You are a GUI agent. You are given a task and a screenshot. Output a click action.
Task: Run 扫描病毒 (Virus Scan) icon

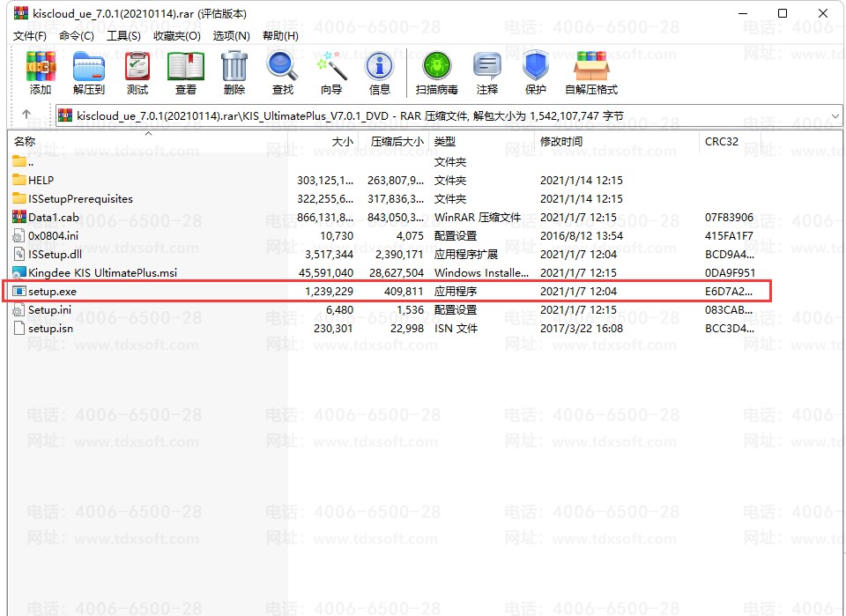(x=436, y=72)
